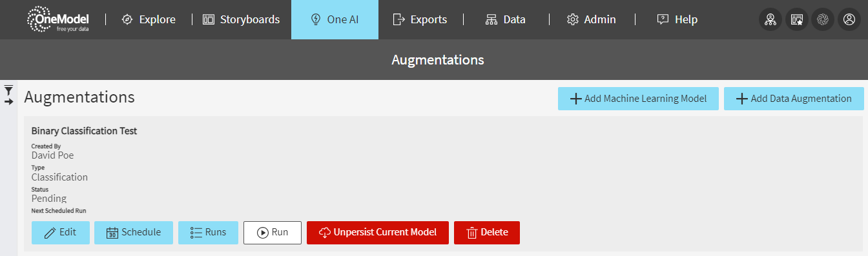
Task: Add Data Augmentation
Action: [794, 99]
